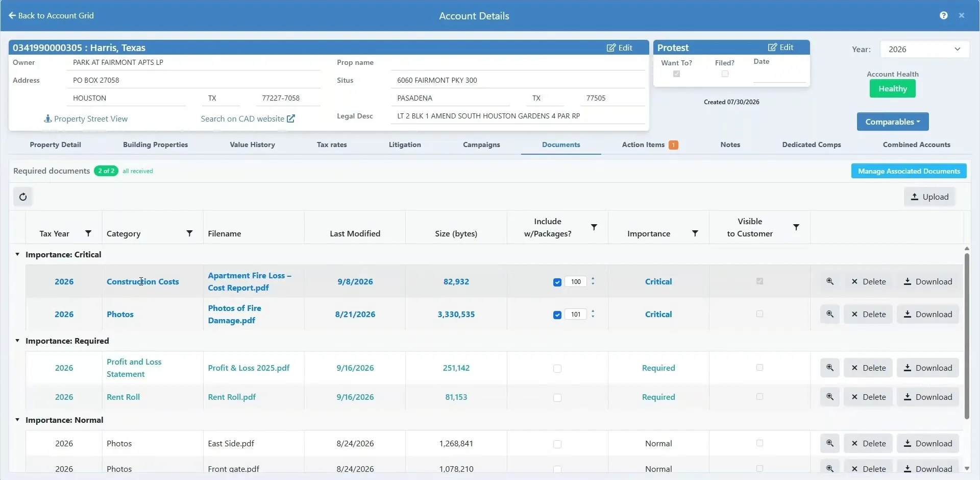Click Include w/Packages filter icon

(594, 227)
